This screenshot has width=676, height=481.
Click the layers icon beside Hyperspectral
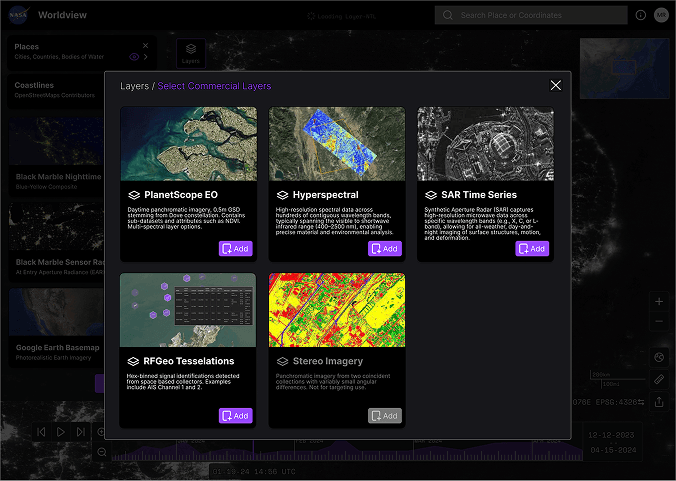(x=282, y=195)
